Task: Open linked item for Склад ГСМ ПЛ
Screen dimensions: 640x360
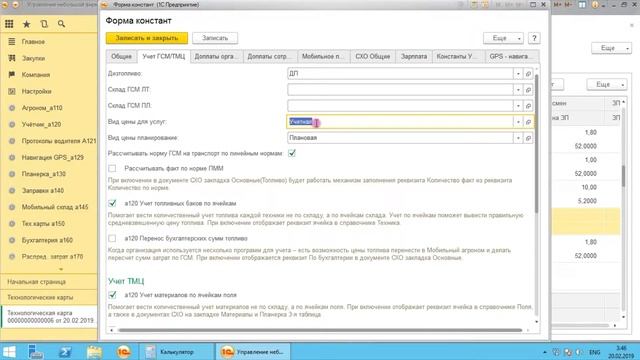Action: [528, 106]
